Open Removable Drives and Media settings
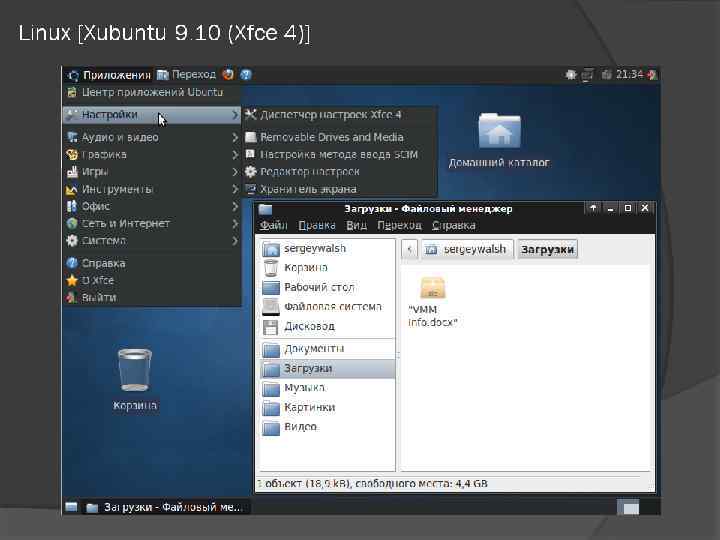The width and height of the screenshot is (720, 540). (339, 137)
